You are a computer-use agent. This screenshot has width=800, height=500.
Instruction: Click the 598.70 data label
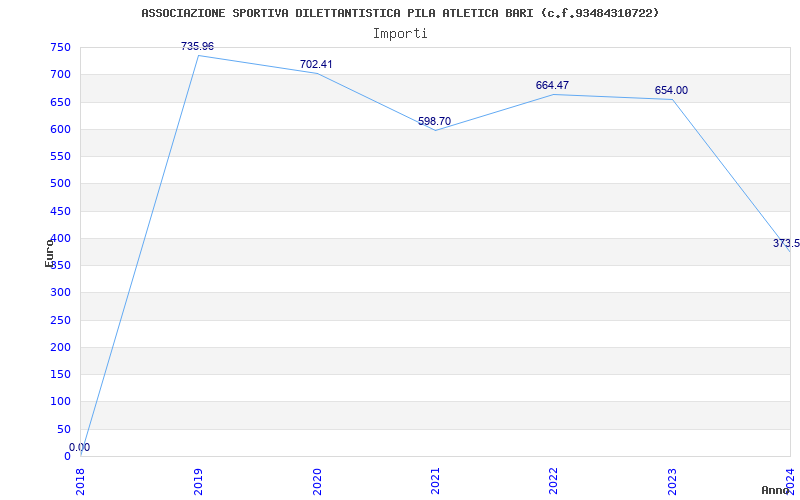[434, 121]
